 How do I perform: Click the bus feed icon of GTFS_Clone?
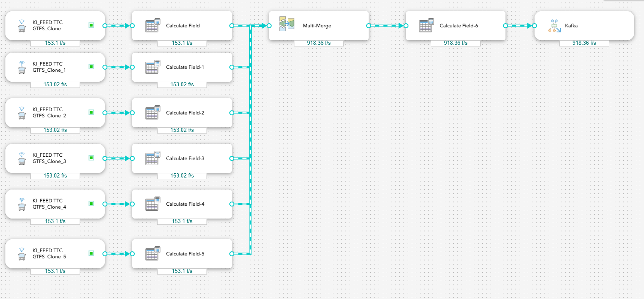22,26
